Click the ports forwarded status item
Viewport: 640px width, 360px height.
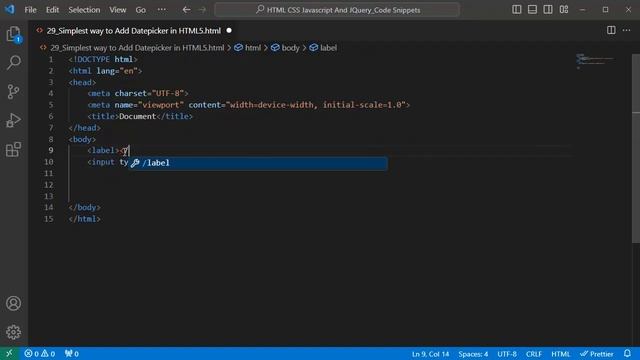pyautogui.click(x=71, y=353)
